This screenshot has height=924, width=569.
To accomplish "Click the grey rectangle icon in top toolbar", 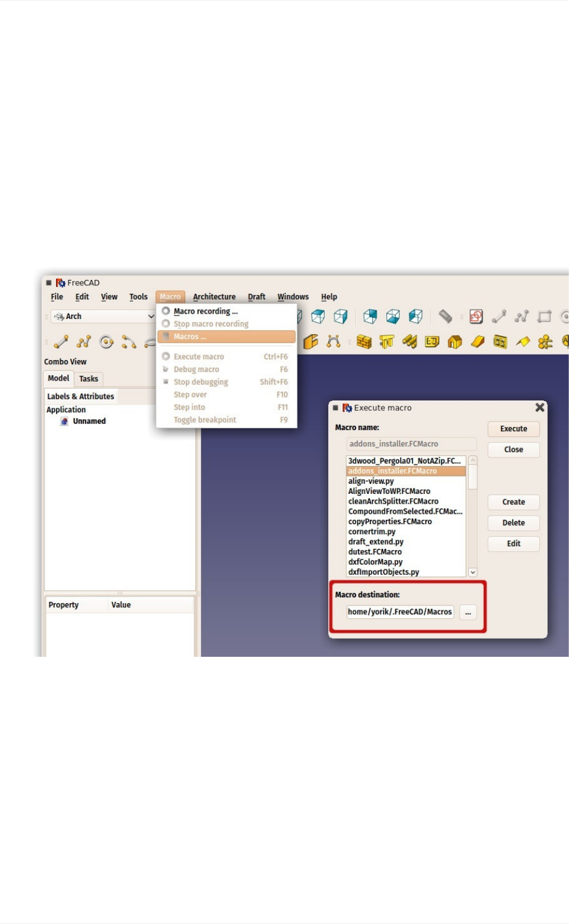I will point(545,316).
